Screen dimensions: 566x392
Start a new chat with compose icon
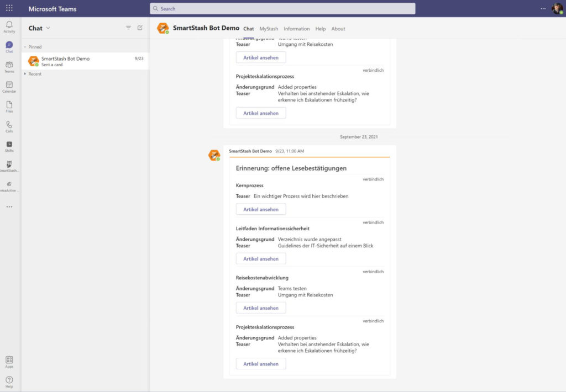point(140,28)
